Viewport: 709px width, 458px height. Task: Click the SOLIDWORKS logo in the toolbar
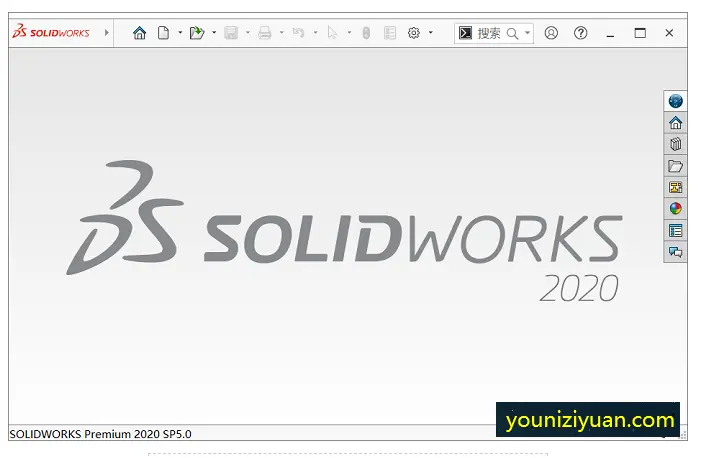click(x=51, y=32)
